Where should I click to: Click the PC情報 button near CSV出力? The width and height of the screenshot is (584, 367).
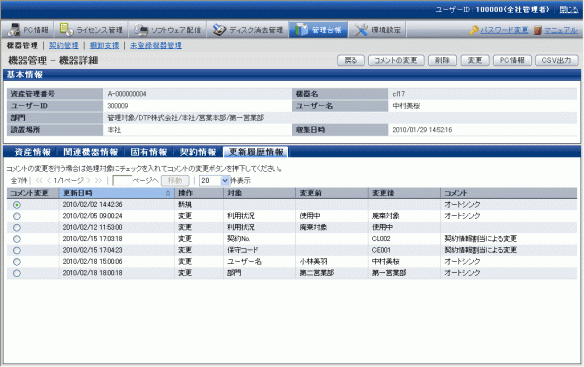click(x=512, y=60)
